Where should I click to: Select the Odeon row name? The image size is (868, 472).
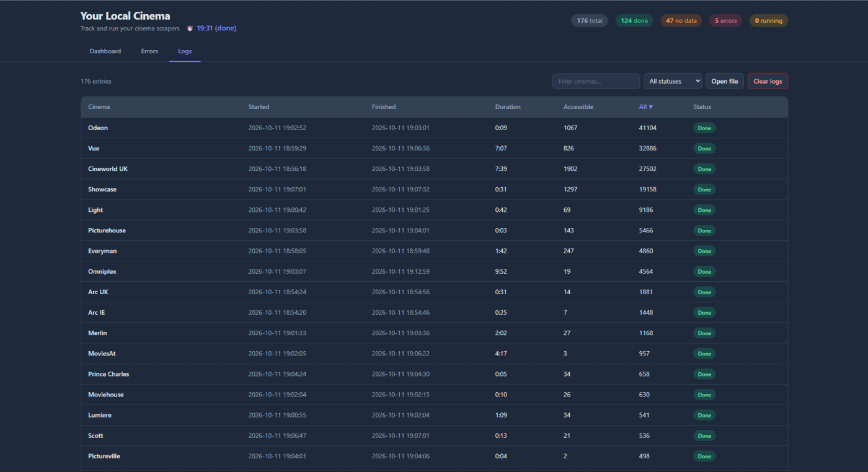tap(98, 128)
